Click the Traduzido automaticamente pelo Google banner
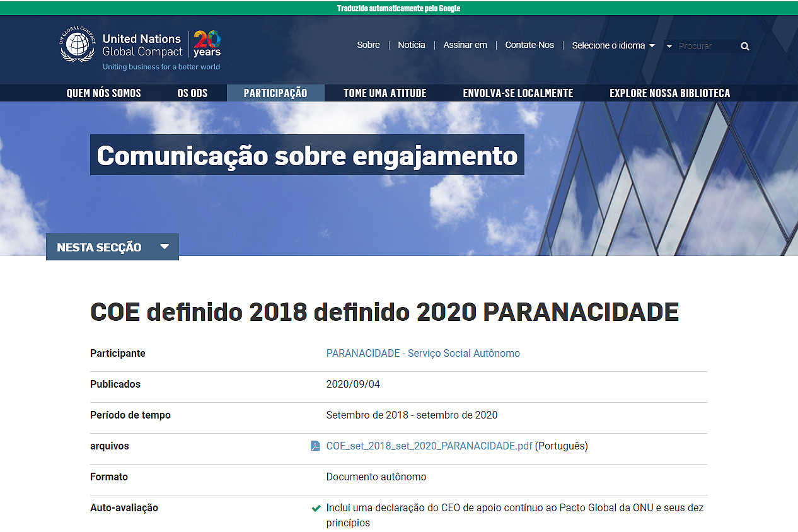This screenshot has width=798, height=532. point(399,8)
